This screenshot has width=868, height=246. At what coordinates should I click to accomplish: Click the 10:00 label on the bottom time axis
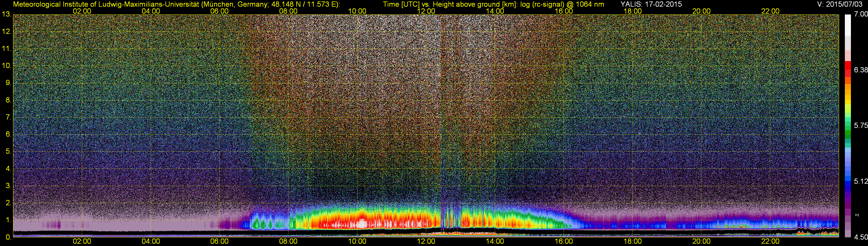[x=357, y=242]
